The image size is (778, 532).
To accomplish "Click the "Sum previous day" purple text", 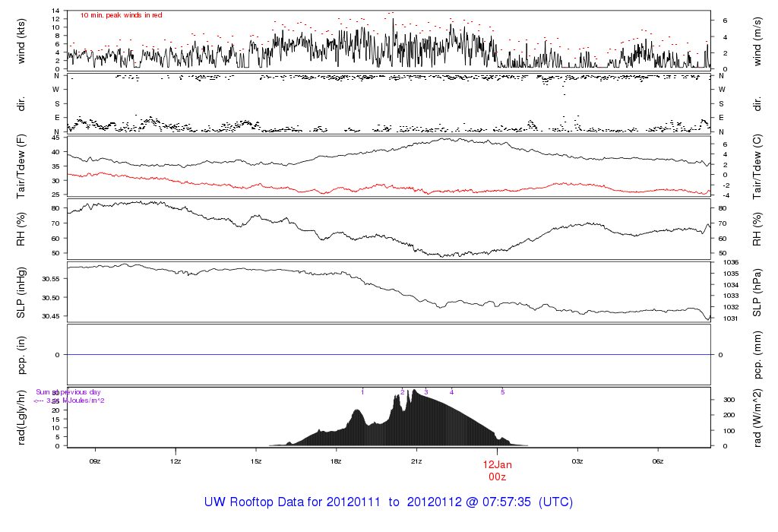I will point(68,392).
